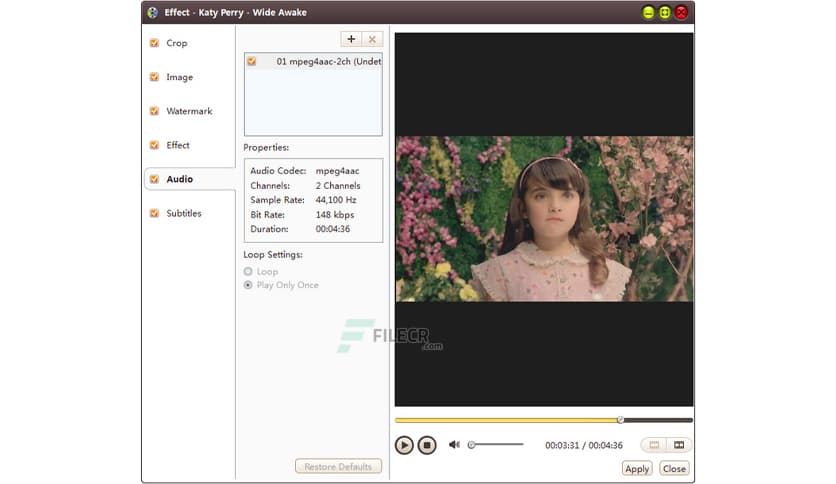The height and width of the screenshot is (484, 836).
Task: Click the application icon in title bar
Action: 153,12
